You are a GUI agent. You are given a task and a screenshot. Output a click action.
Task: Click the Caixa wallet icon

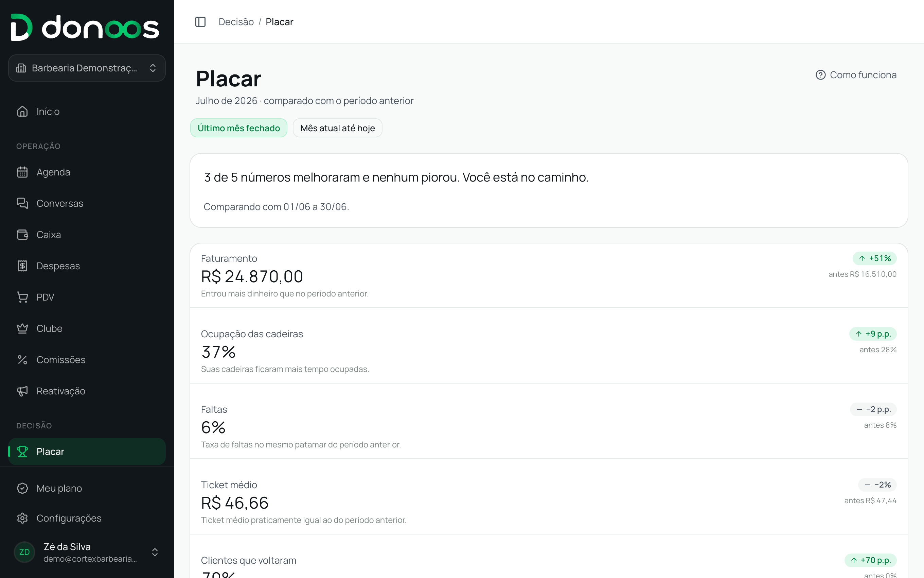pos(22,235)
